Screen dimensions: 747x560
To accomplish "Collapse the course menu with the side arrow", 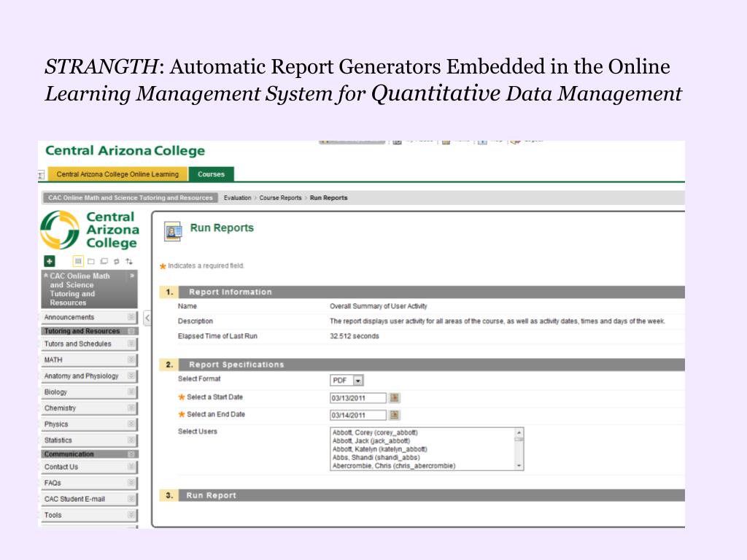I will [x=147, y=318].
